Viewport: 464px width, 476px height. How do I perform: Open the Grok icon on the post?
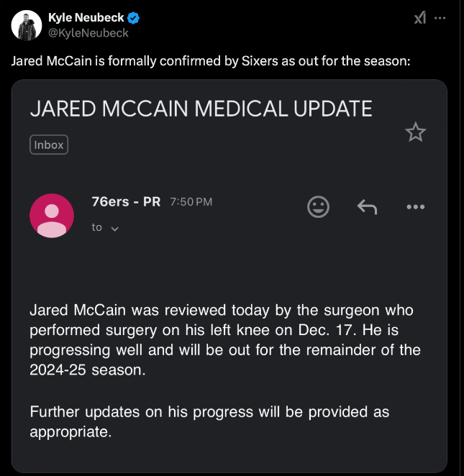point(421,18)
